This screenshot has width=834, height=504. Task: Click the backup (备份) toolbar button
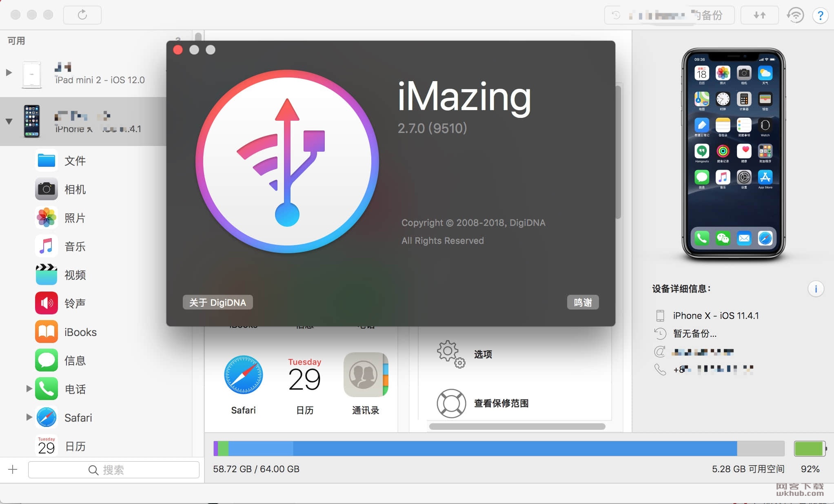(669, 15)
